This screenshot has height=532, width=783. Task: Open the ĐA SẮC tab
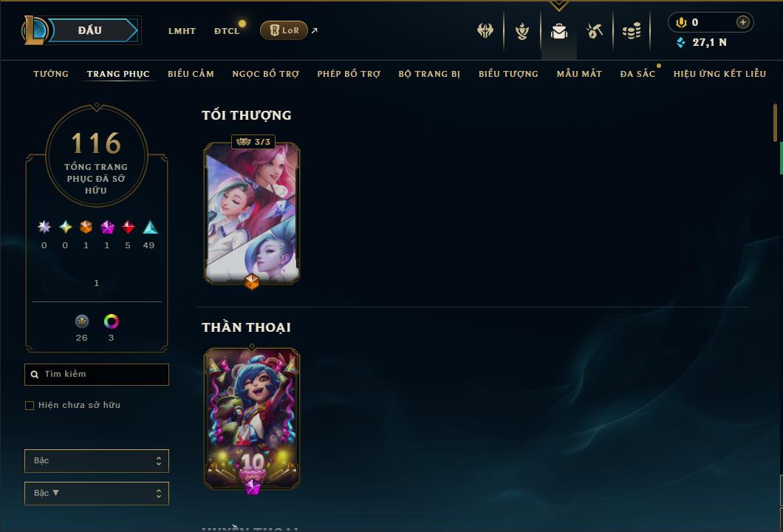tap(637, 74)
